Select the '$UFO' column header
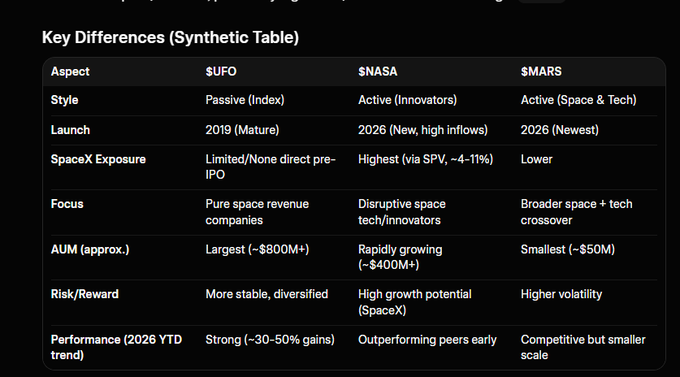This screenshot has width=680, height=377. [x=221, y=72]
